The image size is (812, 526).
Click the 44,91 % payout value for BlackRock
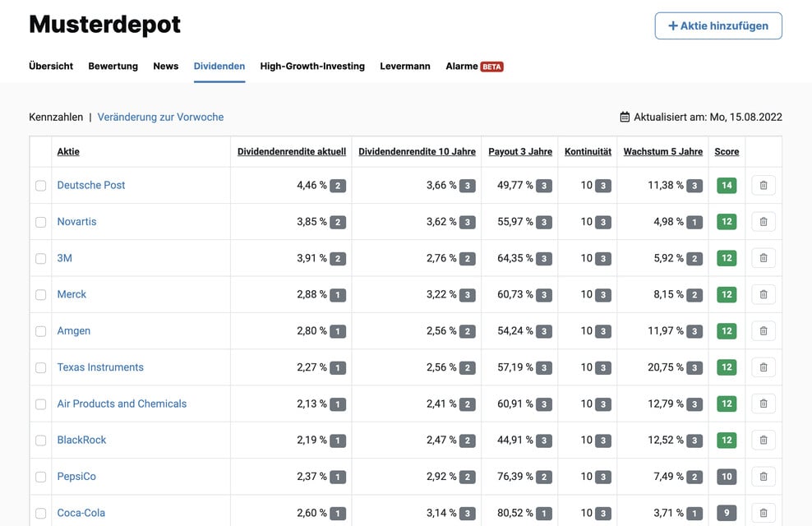pos(515,440)
